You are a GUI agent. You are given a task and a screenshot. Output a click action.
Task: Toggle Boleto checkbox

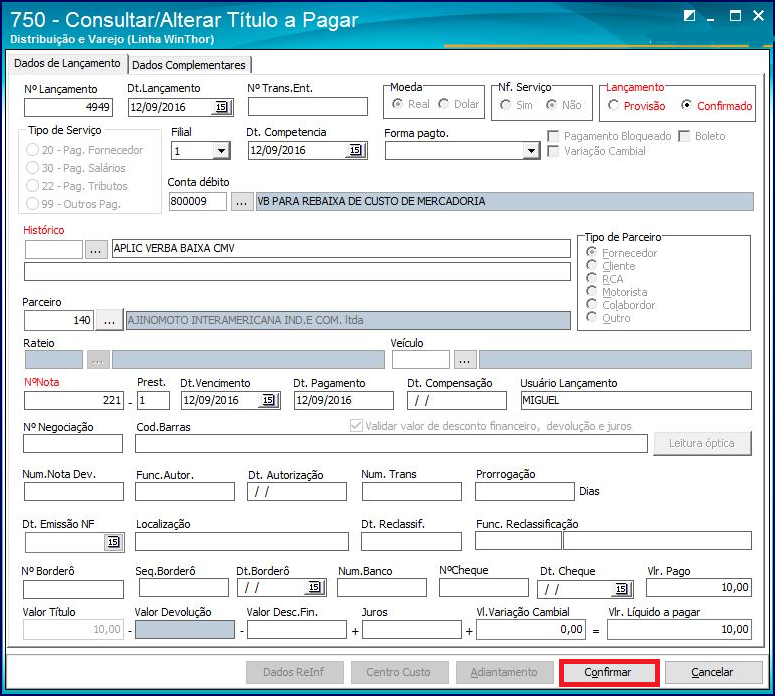pyautogui.click(x=684, y=136)
